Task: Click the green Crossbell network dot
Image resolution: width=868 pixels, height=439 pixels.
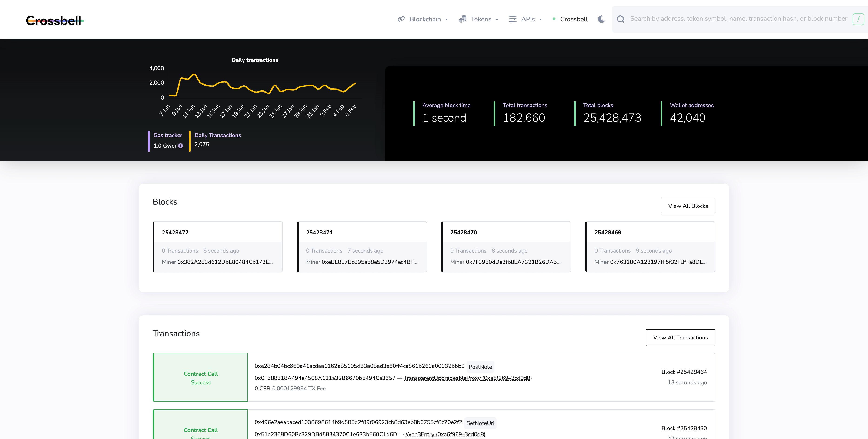Action: 554,19
